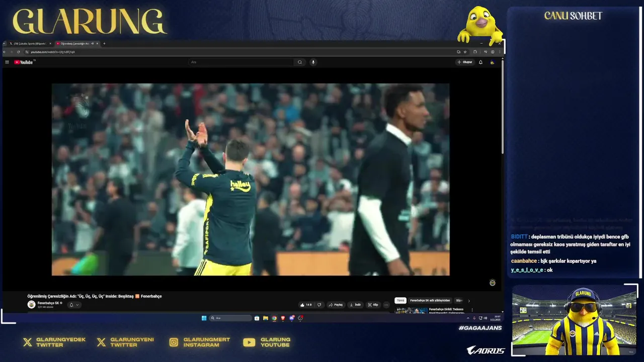Viewport: 644px width, 362px height.
Task: Open the browser three-dot menu
Action: [x=499, y=52]
